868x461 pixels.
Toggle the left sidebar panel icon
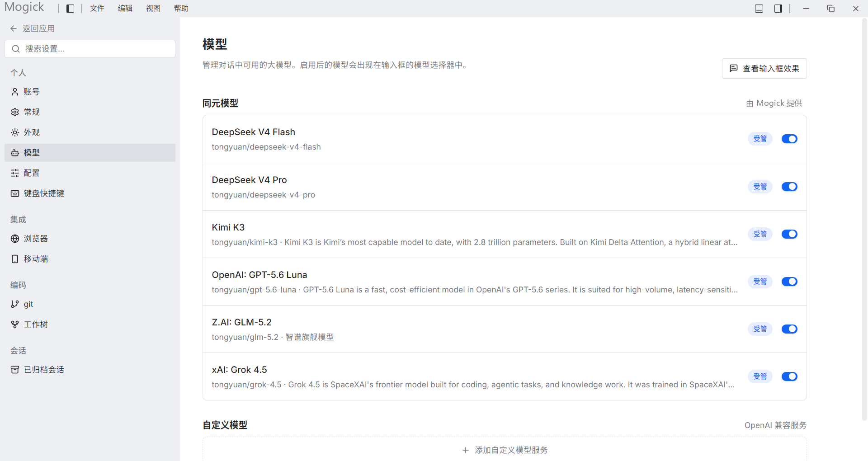point(70,9)
